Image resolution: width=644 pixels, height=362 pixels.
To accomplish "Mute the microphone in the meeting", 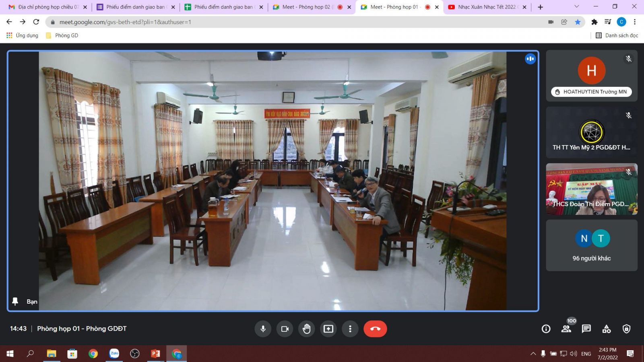I will pyautogui.click(x=263, y=329).
